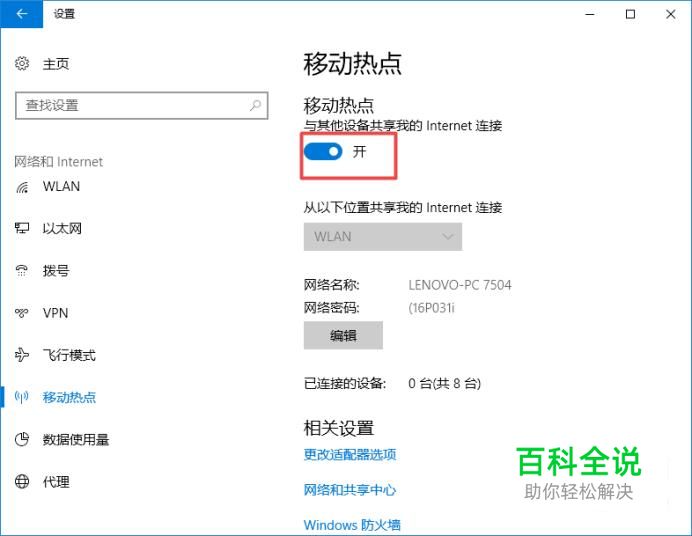The height and width of the screenshot is (536, 692).
Task: Open 网络和共享中心 link
Action: 350,490
